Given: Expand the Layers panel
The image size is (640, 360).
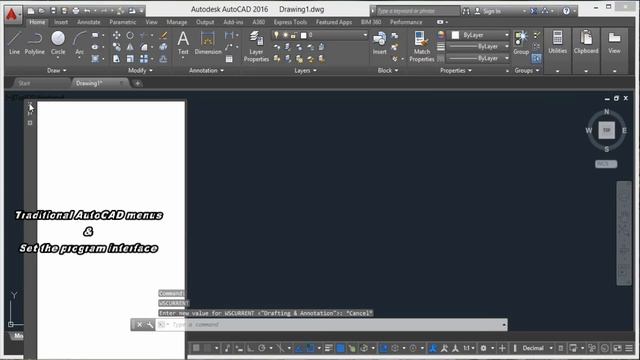Looking at the screenshot, I should click(305, 71).
